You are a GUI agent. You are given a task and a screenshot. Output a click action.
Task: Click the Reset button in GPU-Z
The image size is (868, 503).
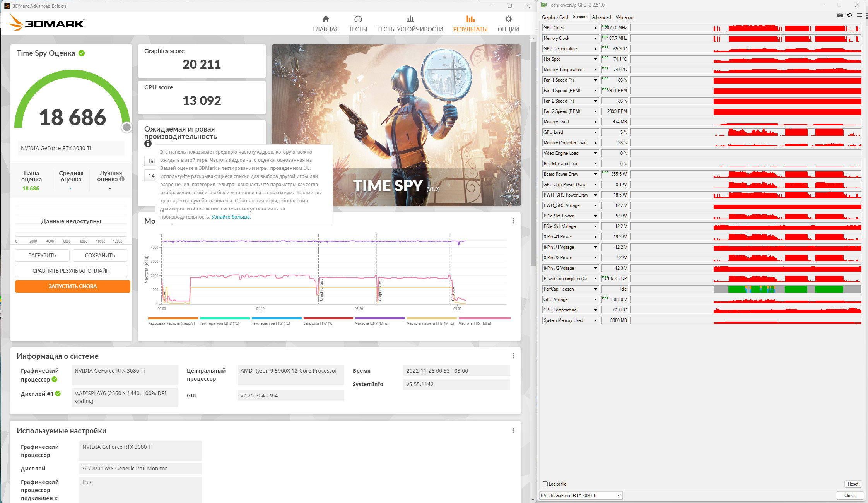(853, 484)
